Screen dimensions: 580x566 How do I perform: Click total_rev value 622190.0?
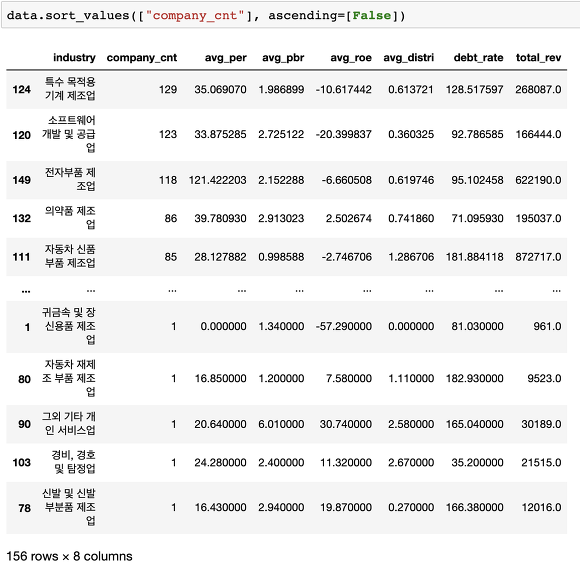[538, 180]
